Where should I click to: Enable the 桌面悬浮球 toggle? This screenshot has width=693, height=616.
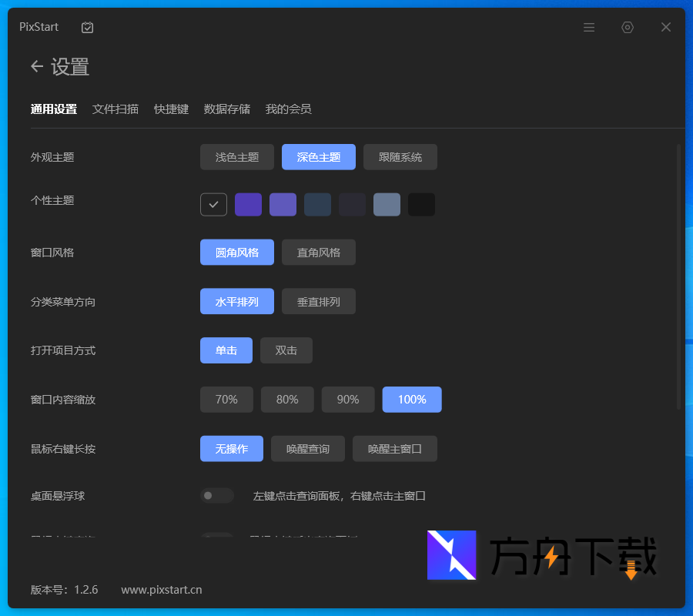(216, 495)
